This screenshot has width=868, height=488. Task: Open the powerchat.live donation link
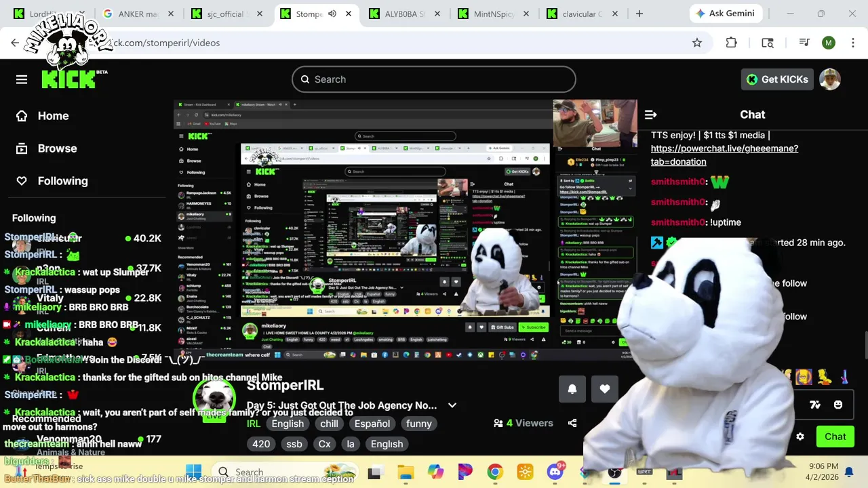[x=724, y=155]
